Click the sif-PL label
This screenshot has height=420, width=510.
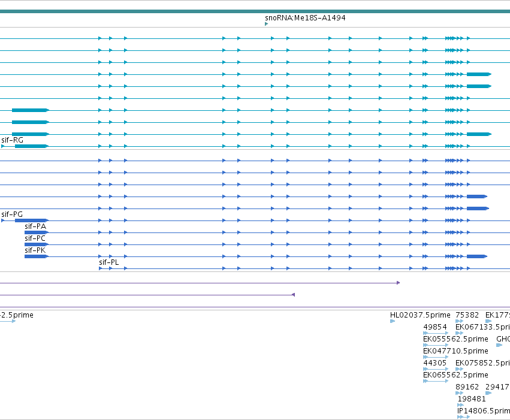(x=109, y=262)
